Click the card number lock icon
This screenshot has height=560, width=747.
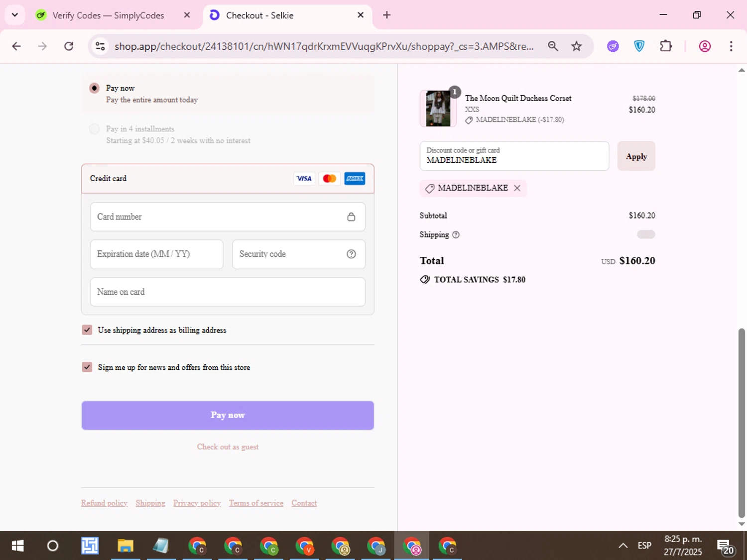click(x=351, y=217)
